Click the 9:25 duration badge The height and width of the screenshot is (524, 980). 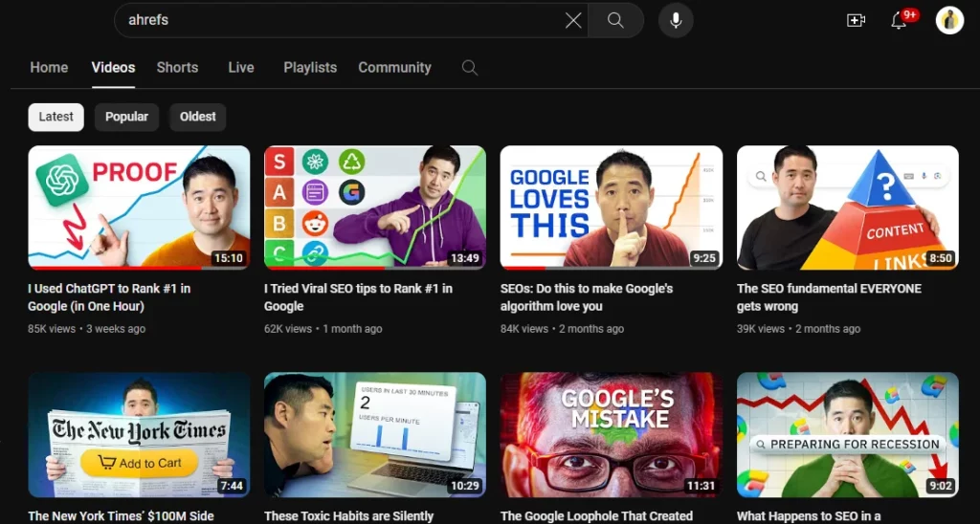click(x=703, y=257)
